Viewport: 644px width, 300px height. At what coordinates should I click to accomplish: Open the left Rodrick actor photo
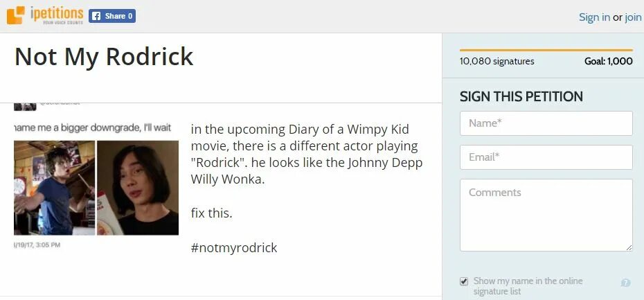(x=54, y=187)
